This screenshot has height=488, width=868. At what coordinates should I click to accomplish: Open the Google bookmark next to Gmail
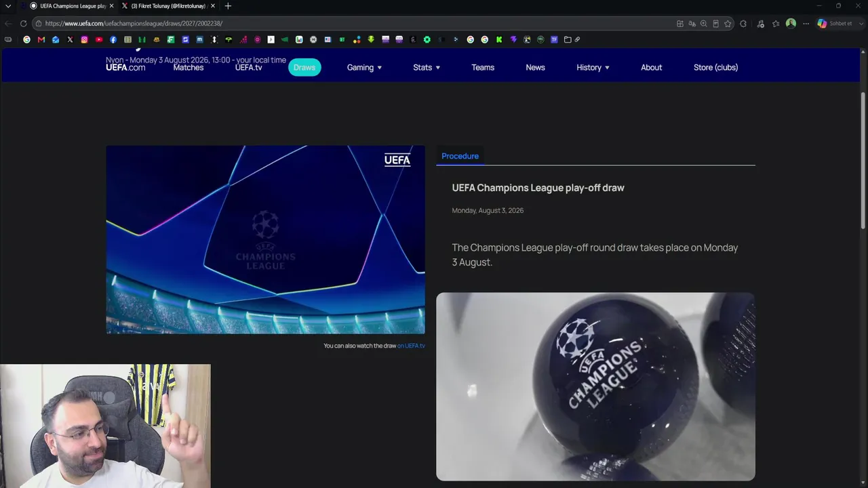pos(27,39)
